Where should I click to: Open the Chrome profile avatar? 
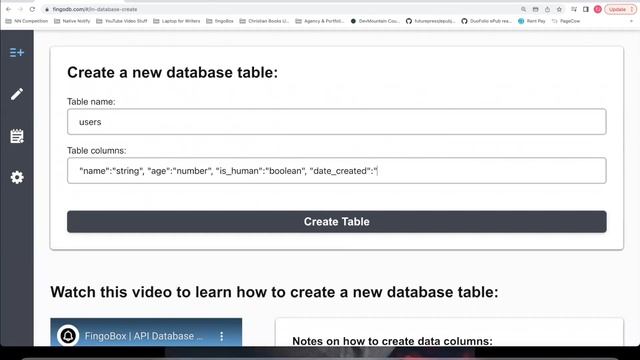click(x=598, y=9)
